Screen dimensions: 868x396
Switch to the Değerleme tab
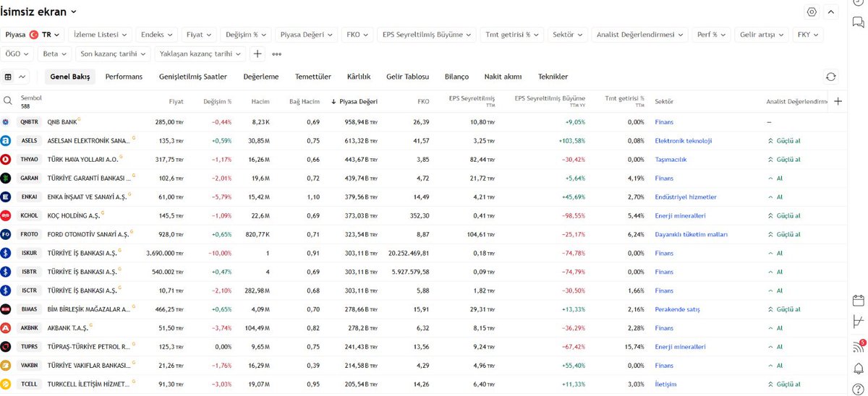[x=261, y=77]
